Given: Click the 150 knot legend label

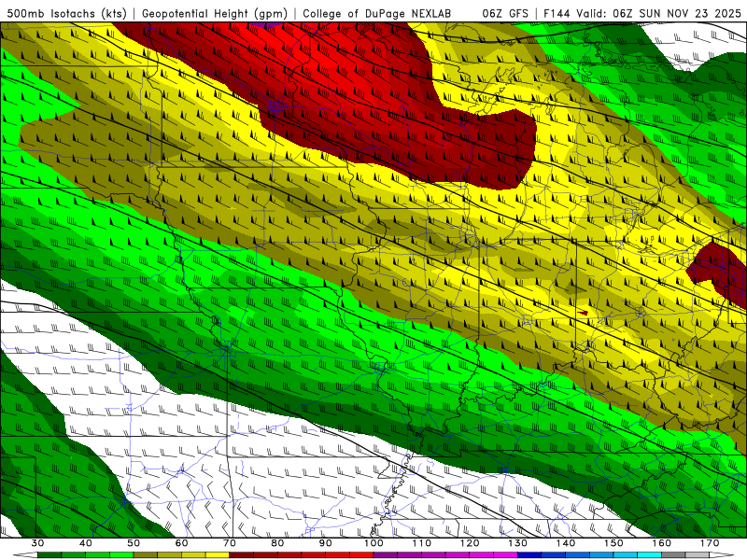Looking at the screenshot, I should [613, 543].
